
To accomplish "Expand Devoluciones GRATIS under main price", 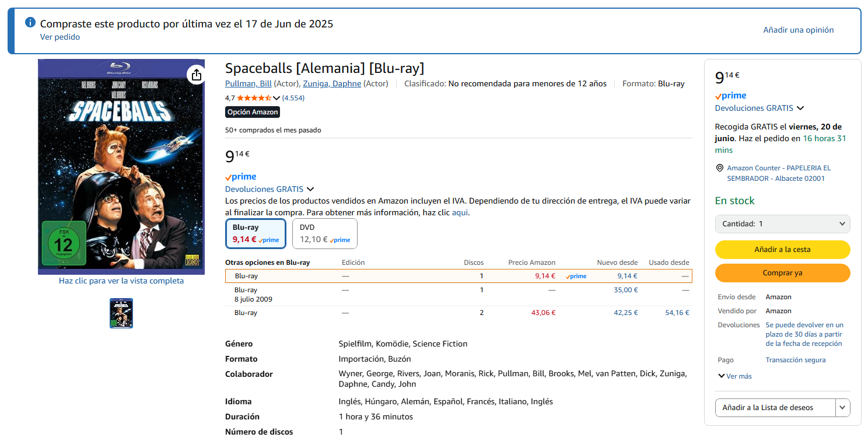I will click(x=269, y=189).
